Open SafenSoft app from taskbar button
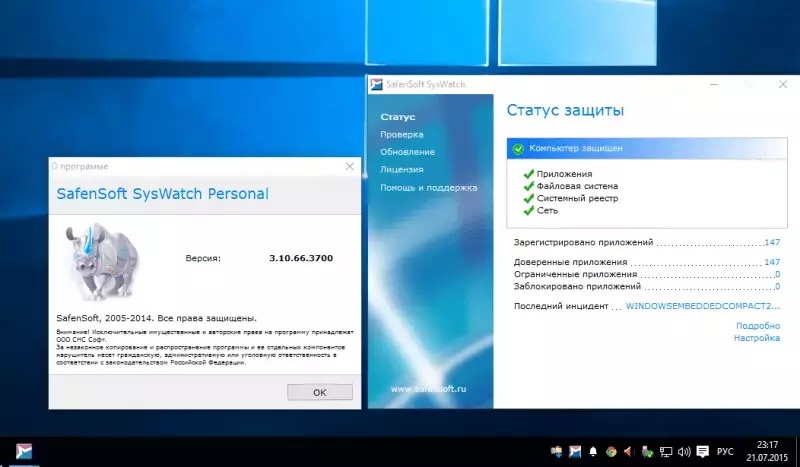Image resolution: width=800 pixels, height=467 pixels. click(23, 451)
